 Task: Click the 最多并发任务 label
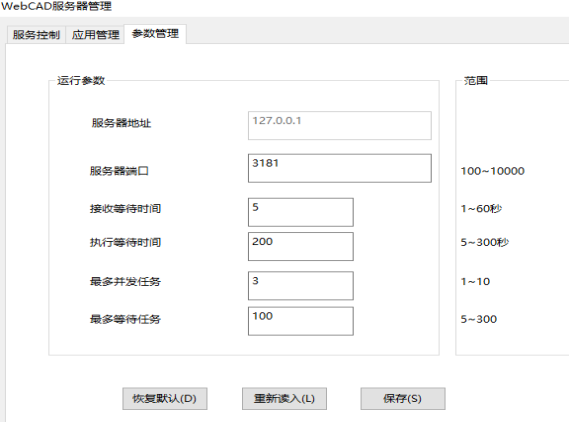125,282
